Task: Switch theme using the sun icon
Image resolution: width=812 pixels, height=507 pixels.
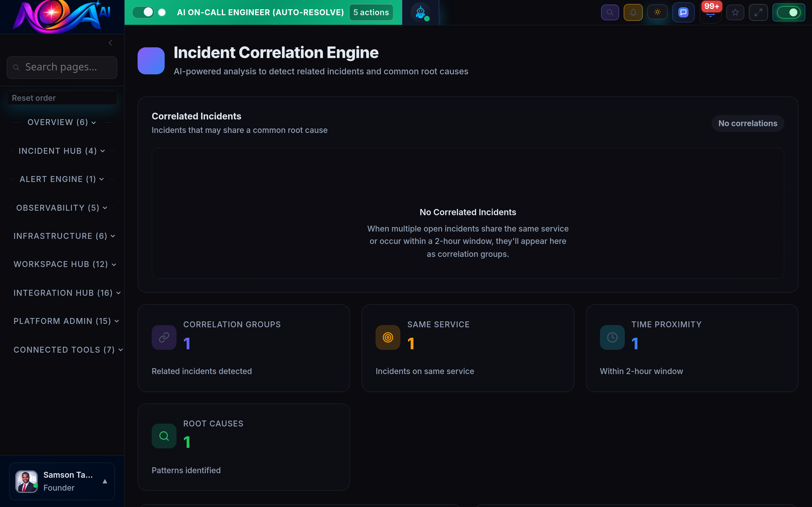Action: click(x=657, y=12)
